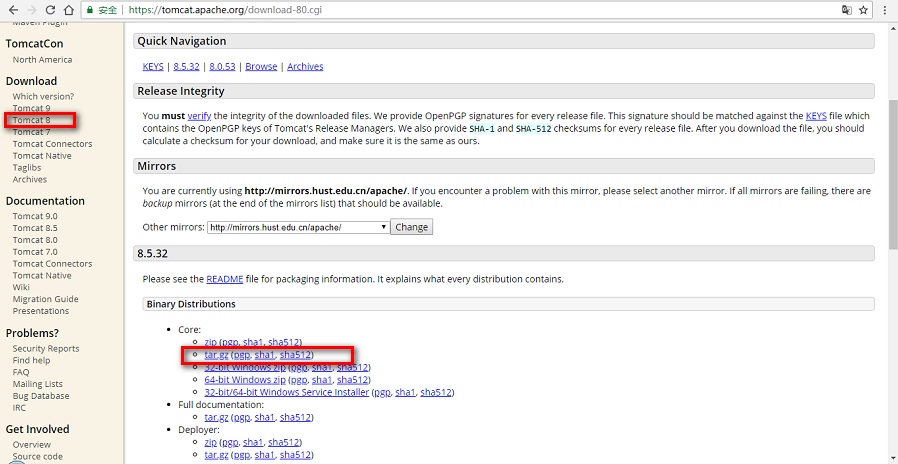Open Archives in Download sidebar
This screenshot has width=898, height=464.
coord(30,180)
